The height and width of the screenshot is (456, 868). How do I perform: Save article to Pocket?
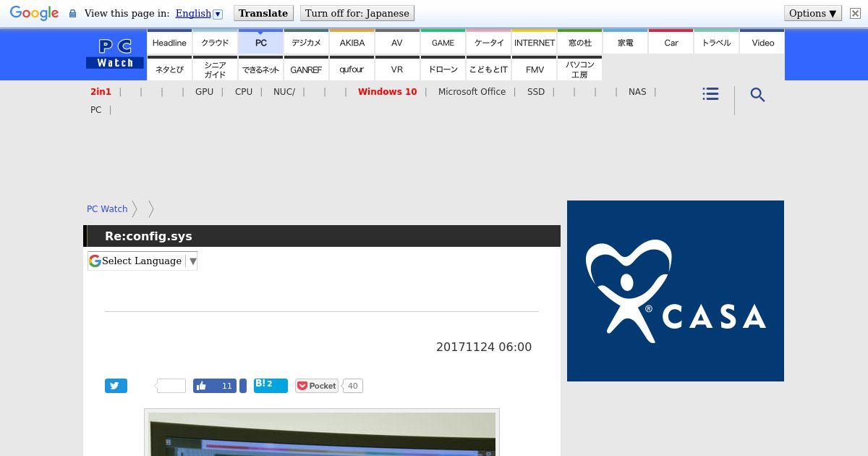[x=317, y=386]
